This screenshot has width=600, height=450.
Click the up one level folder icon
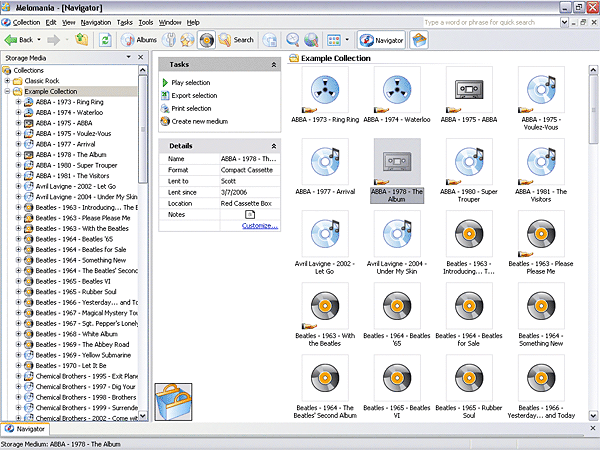click(82, 39)
